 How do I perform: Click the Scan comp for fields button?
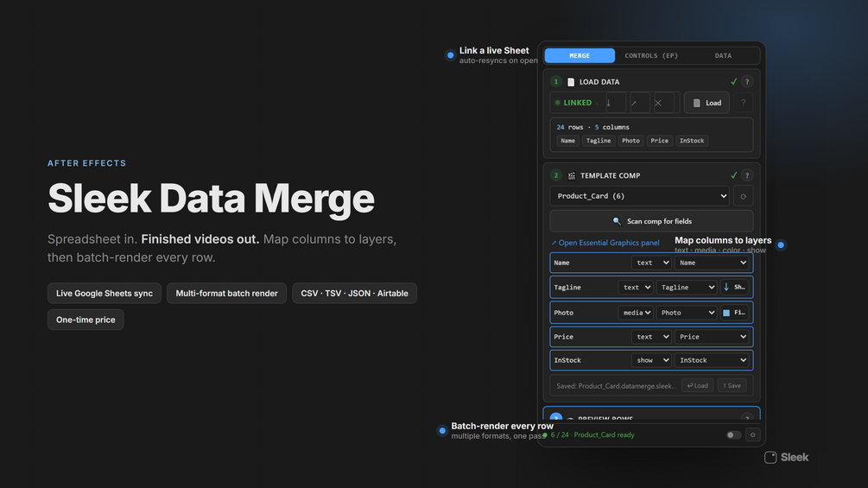(651, 221)
